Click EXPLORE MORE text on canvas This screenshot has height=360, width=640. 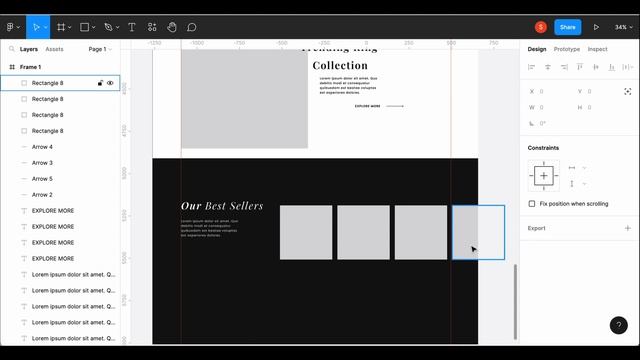coord(367,106)
